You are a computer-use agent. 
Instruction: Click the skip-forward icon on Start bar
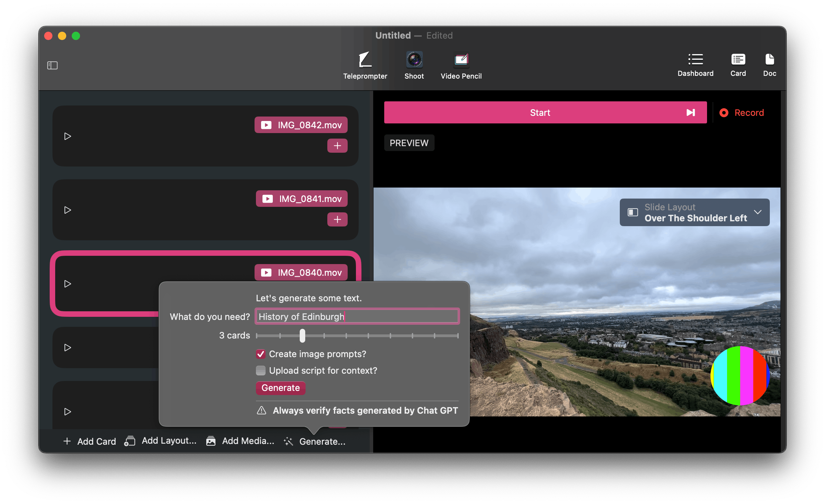pyautogui.click(x=690, y=112)
